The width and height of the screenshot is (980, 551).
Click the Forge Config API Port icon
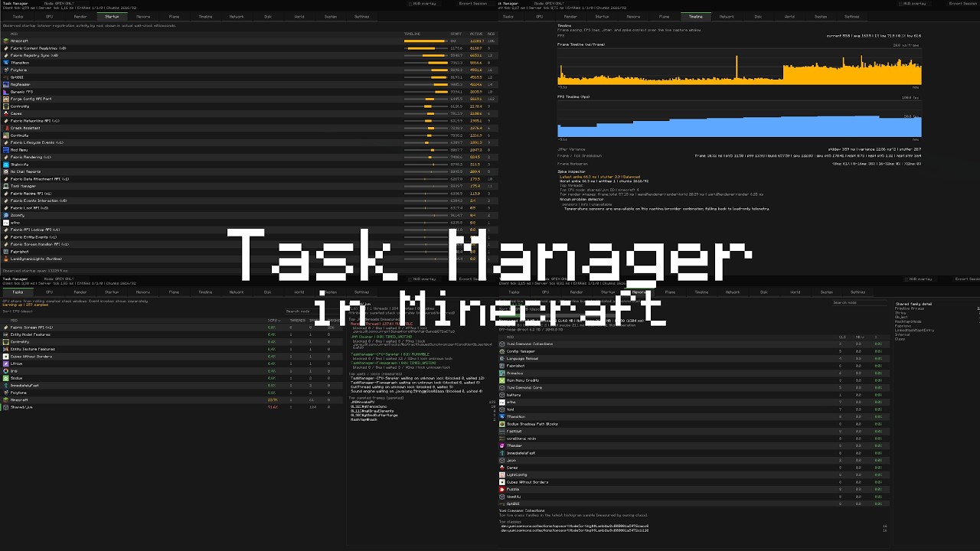[x=6, y=99]
